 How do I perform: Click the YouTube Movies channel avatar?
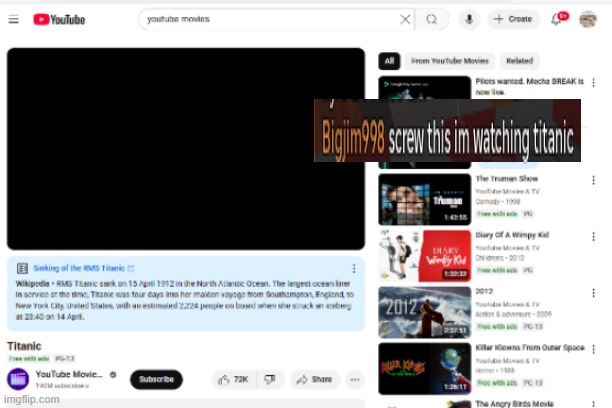(x=18, y=379)
